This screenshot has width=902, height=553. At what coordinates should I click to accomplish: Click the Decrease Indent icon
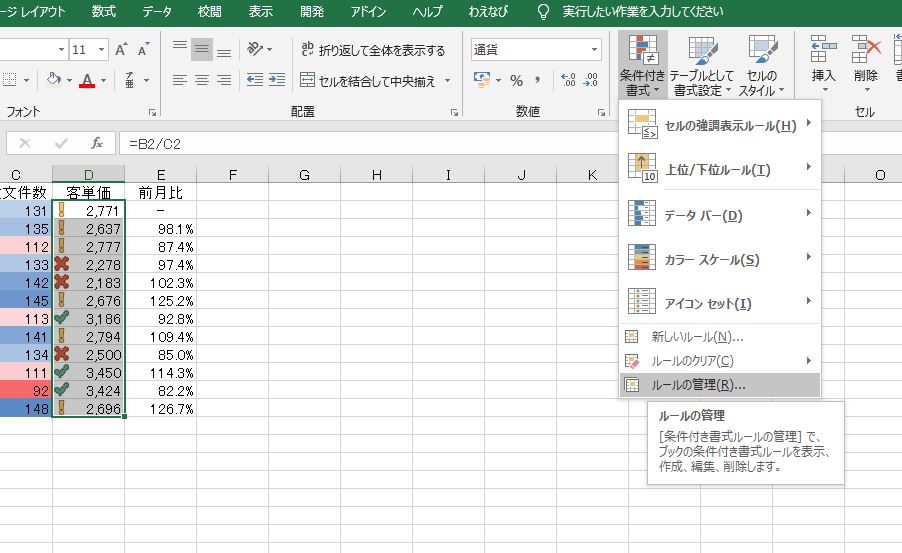tap(254, 80)
